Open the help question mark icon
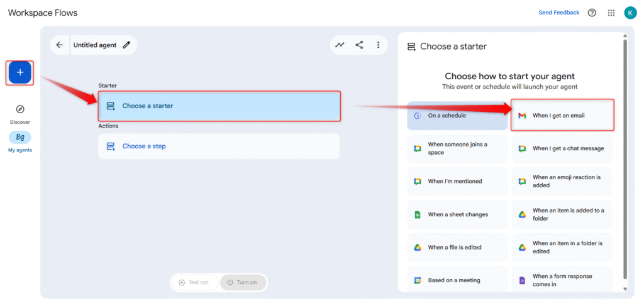 click(x=592, y=13)
